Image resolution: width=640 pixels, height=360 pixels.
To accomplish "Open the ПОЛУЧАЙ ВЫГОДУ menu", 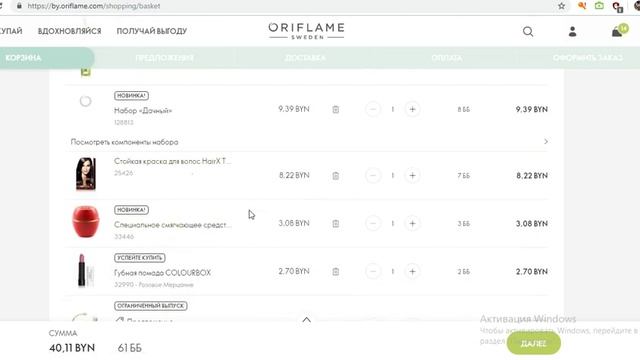I will point(152,31).
